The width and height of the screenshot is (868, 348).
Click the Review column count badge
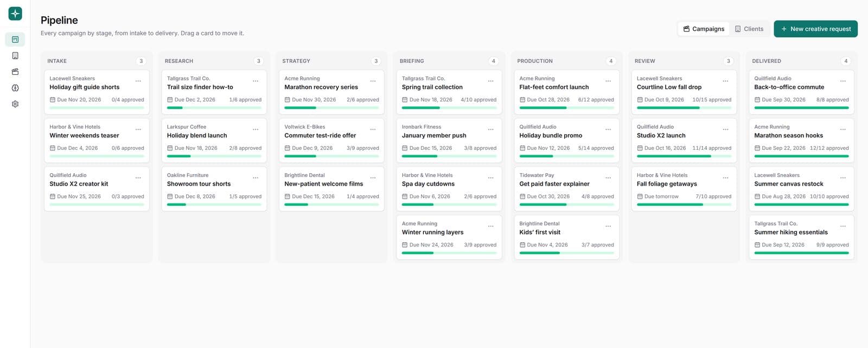[x=729, y=61]
